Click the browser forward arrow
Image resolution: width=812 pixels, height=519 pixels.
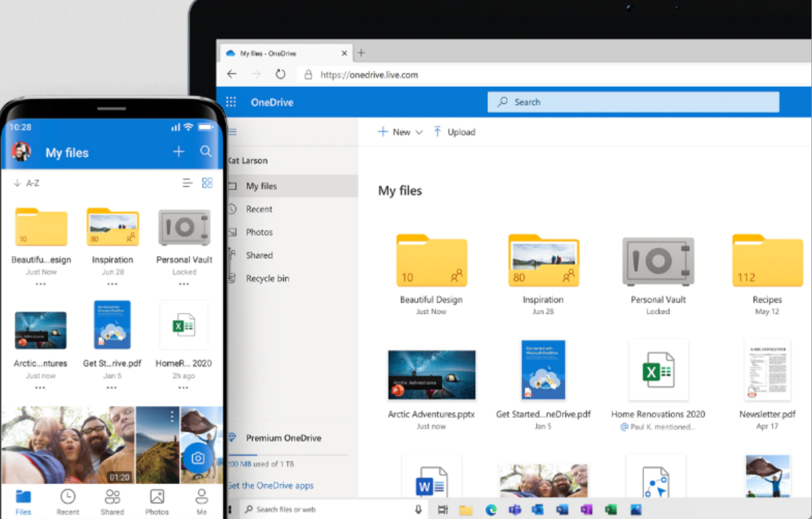click(256, 74)
